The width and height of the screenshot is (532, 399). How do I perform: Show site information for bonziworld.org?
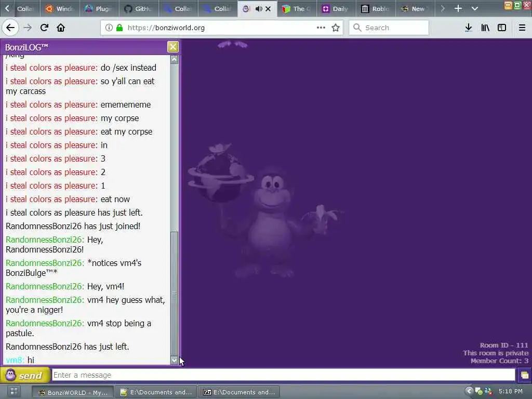pos(109,28)
